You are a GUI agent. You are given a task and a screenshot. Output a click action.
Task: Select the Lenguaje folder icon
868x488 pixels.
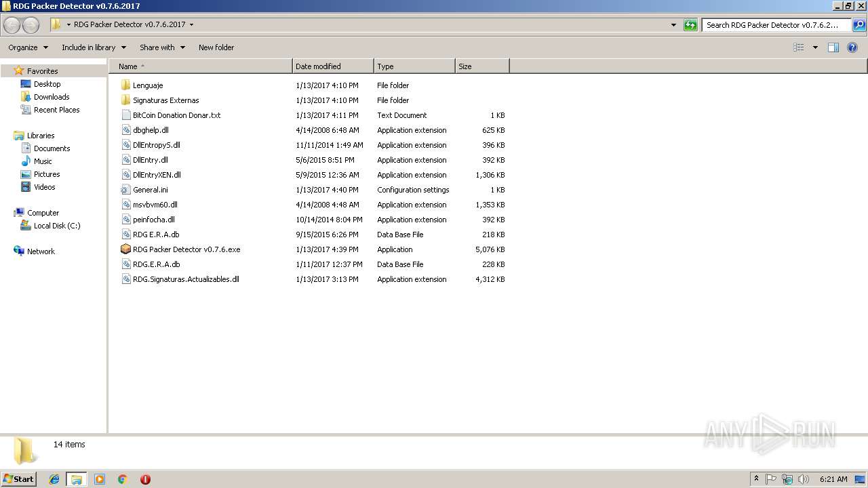tap(125, 85)
